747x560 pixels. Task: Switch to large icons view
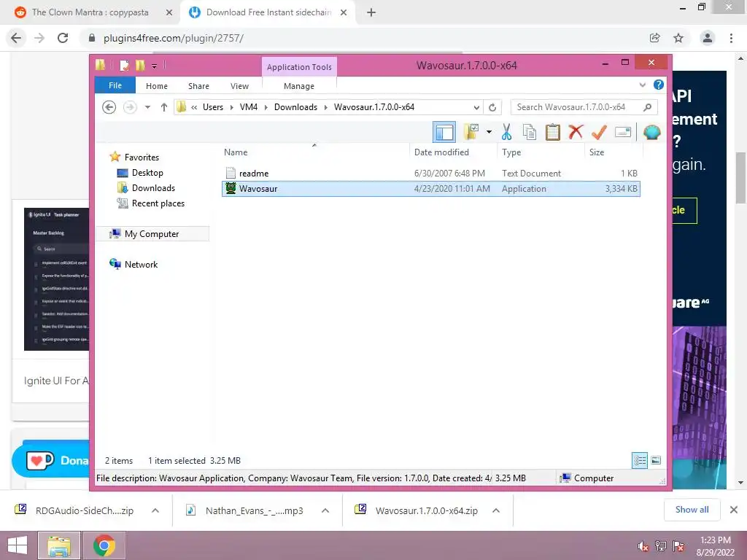tap(656, 460)
